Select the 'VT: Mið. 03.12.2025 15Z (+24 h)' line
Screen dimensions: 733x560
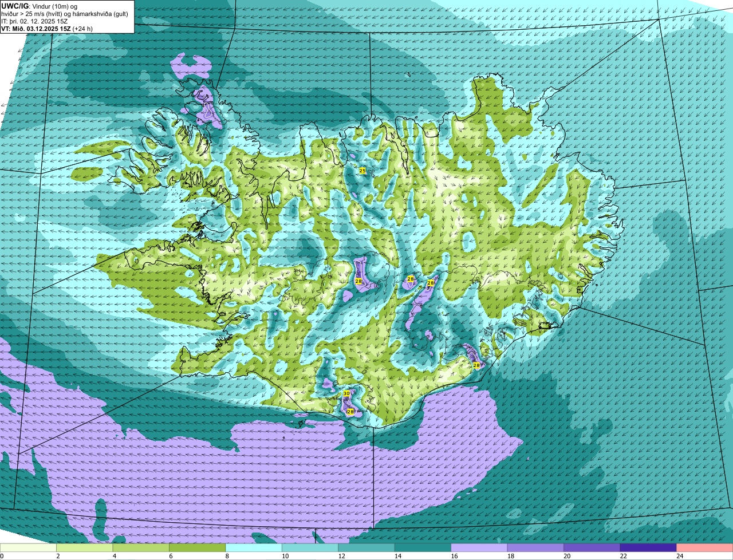click(47, 29)
